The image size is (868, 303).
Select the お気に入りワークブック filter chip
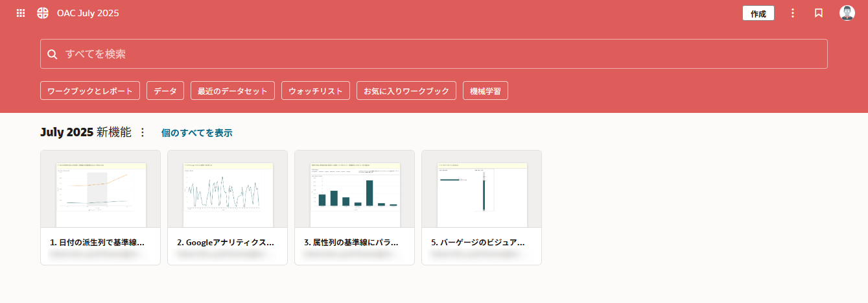click(x=406, y=91)
